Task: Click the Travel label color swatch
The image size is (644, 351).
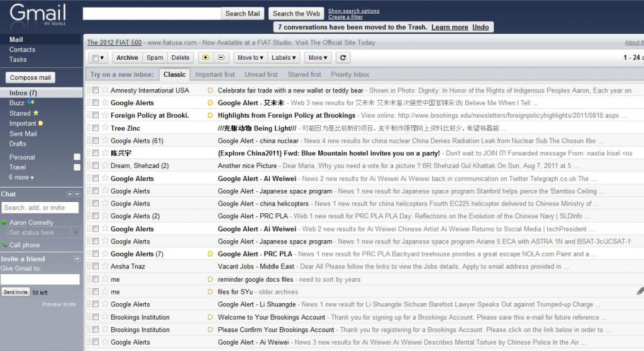Action: 77,167
